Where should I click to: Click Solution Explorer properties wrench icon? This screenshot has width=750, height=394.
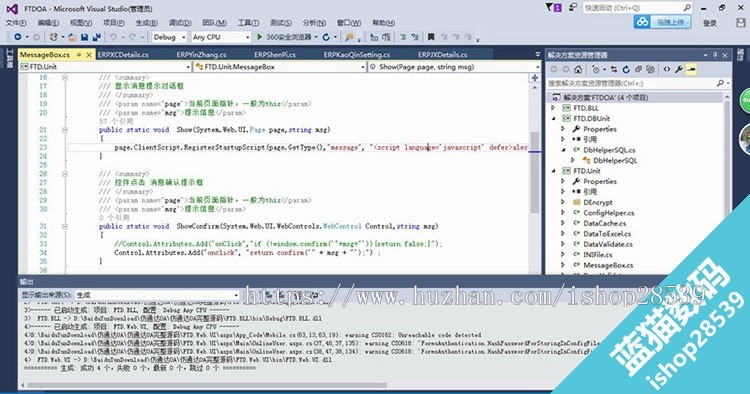[679, 70]
